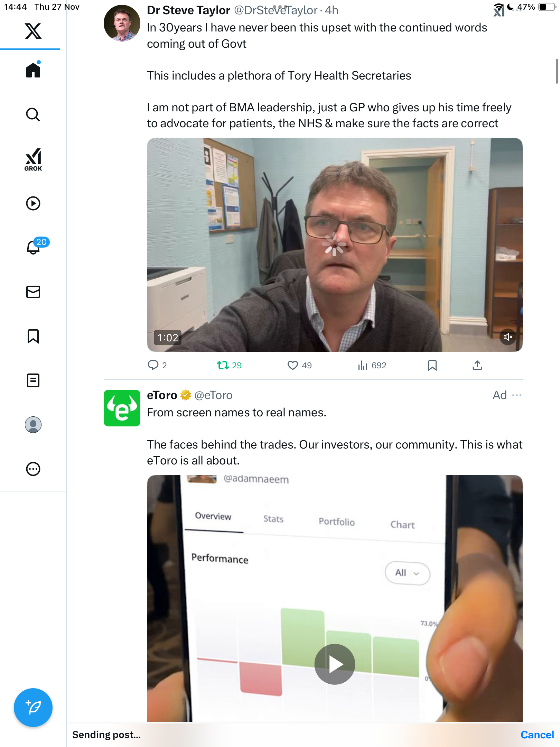
Task: Unmute Dr Steve Taylor's video
Action: point(507,337)
